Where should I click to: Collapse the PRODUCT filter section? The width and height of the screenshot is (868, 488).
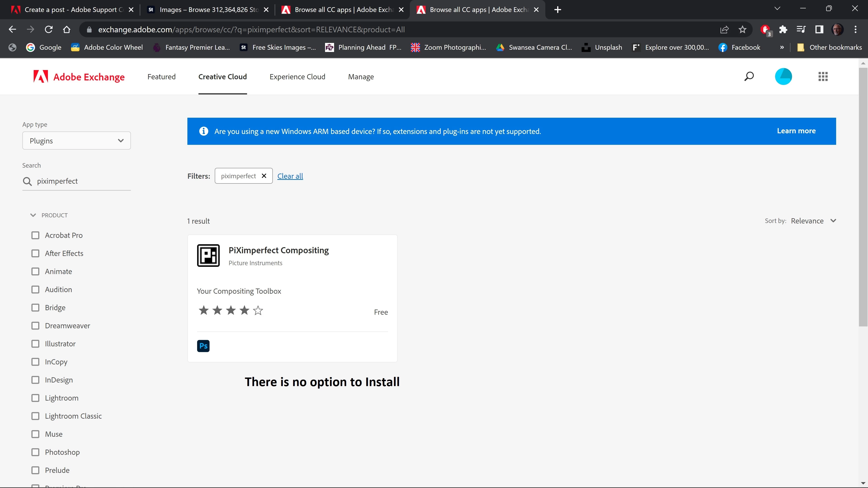(33, 215)
